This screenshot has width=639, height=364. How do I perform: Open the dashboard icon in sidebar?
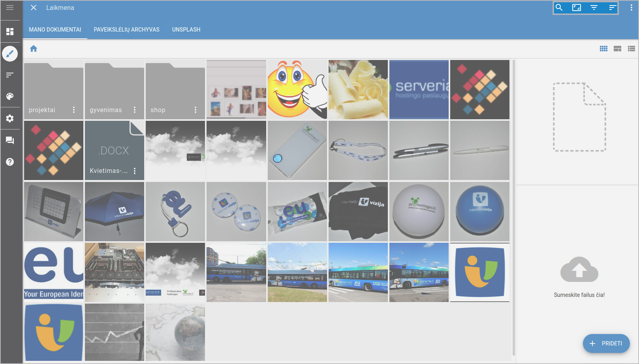click(10, 32)
